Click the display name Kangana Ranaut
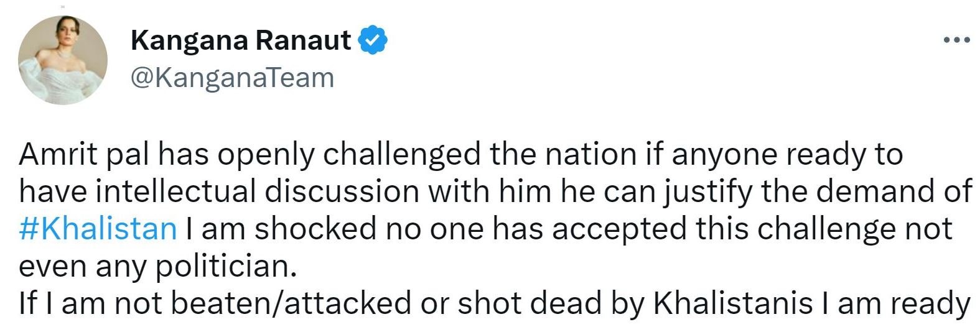This screenshot has width=980, height=327. tap(241, 40)
